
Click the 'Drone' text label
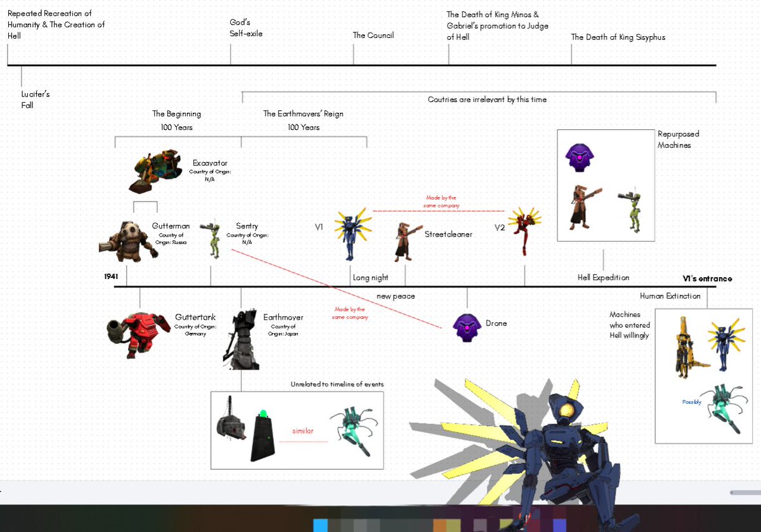pos(497,323)
